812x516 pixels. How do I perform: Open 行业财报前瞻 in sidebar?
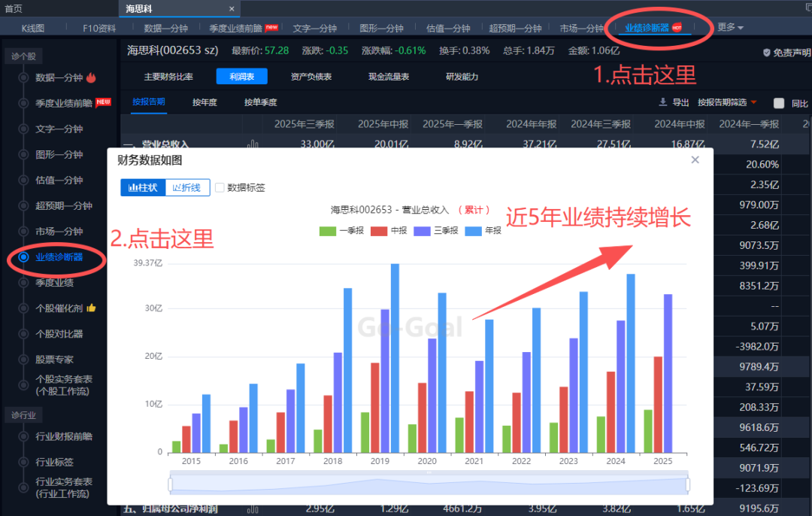coord(64,437)
